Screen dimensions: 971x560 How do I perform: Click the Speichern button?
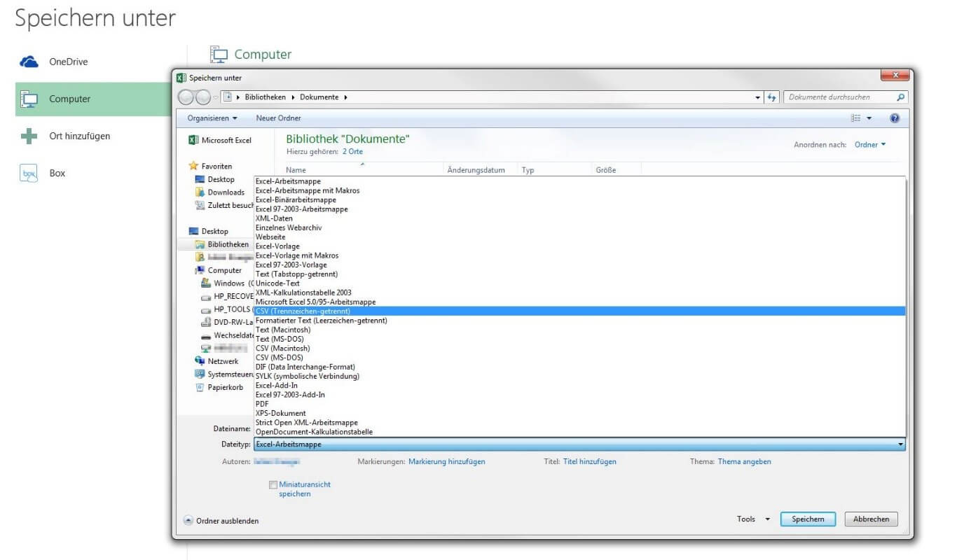(x=808, y=519)
